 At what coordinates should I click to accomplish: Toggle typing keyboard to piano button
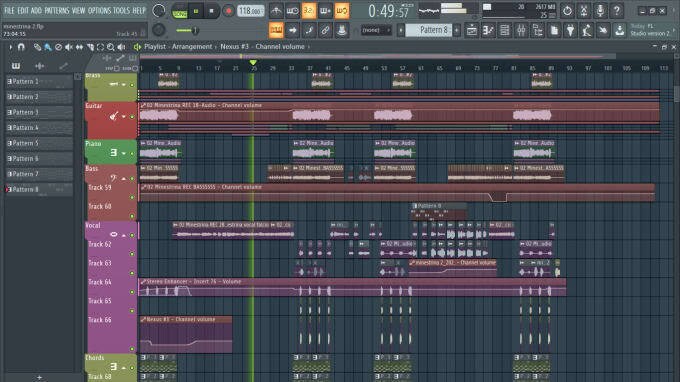276,30
